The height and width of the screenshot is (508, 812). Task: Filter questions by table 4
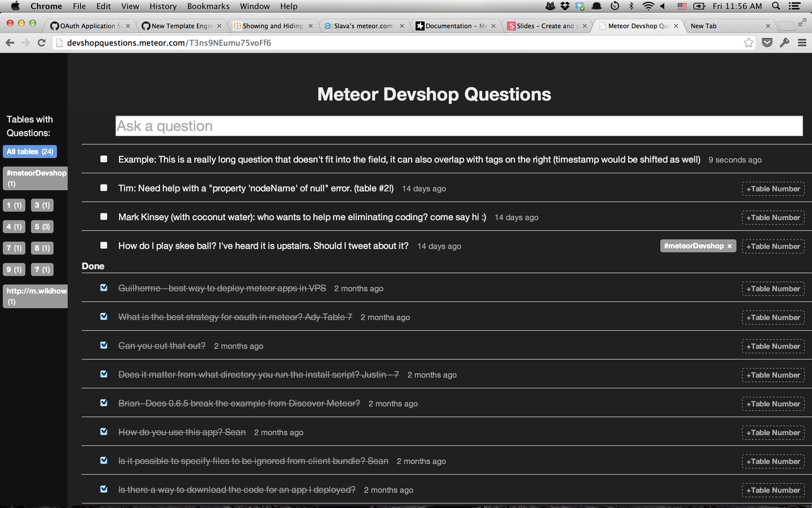(14, 227)
